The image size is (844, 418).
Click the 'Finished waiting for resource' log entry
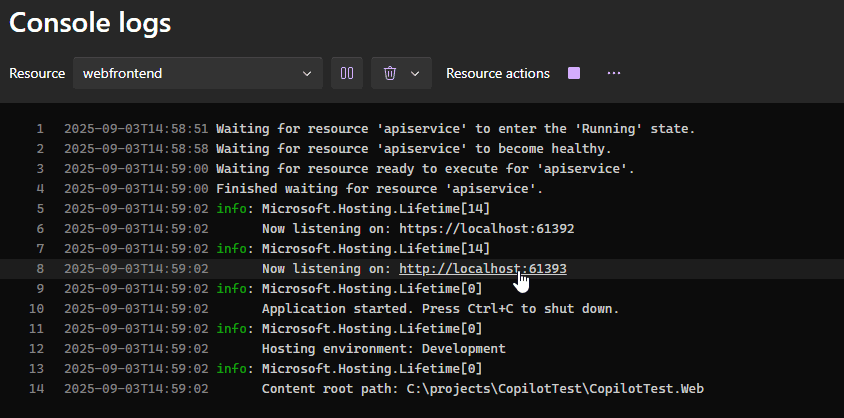[379, 189]
